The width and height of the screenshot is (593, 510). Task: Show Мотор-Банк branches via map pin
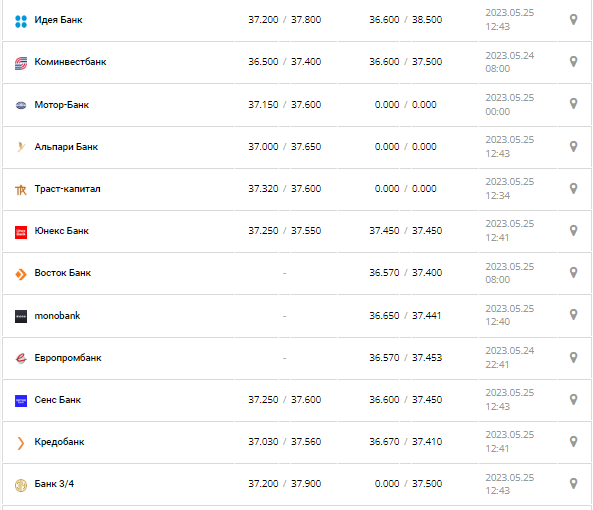573,104
